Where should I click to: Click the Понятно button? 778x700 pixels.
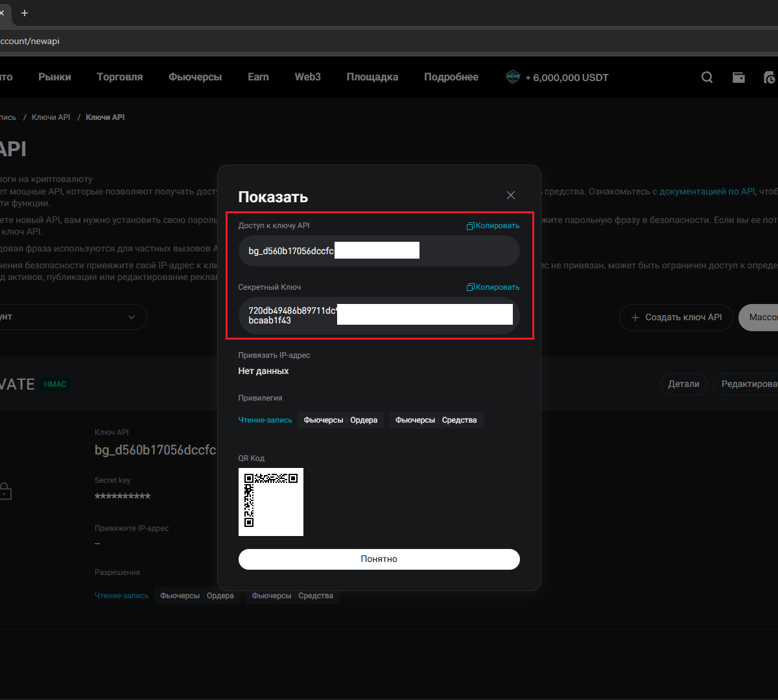(379, 559)
